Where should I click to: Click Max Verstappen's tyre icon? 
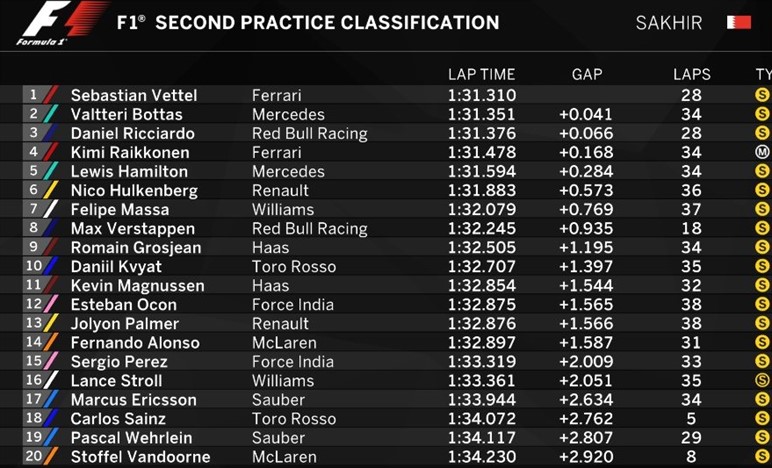pyautogui.click(x=762, y=228)
